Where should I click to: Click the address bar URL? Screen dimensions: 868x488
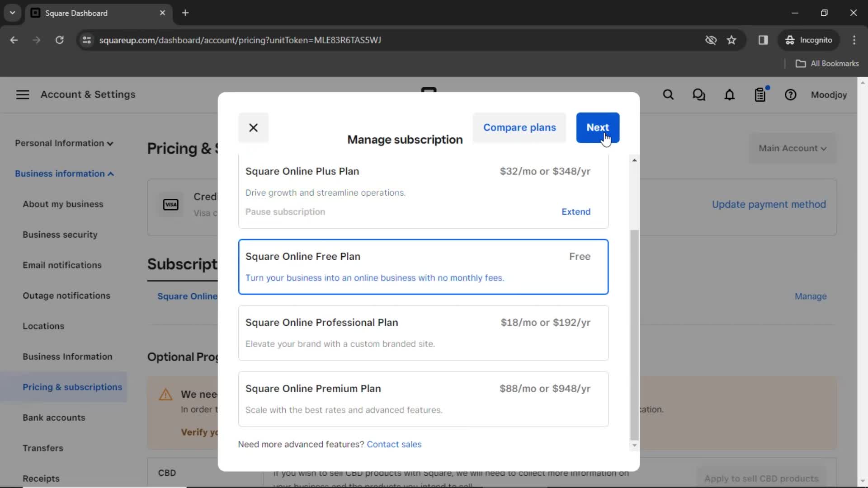(x=240, y=40)
